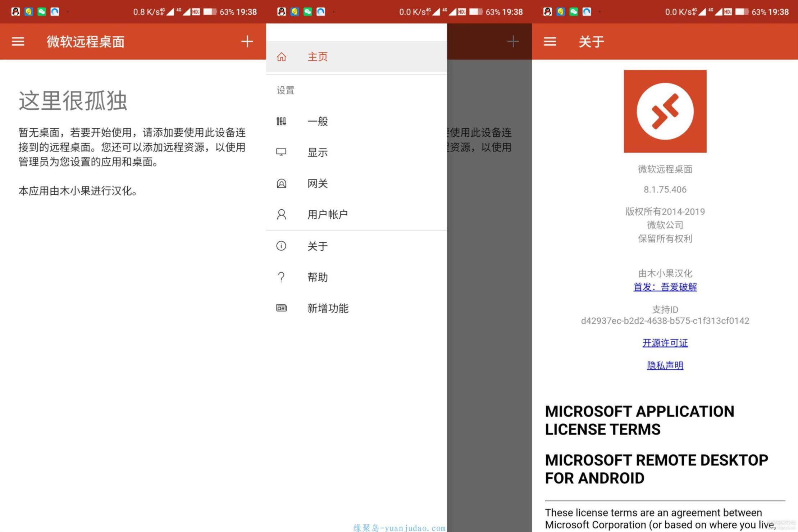This screenshot has height=532, width=798.
Task: Click the question mark icon for 帮助
Action: [281, 277]
